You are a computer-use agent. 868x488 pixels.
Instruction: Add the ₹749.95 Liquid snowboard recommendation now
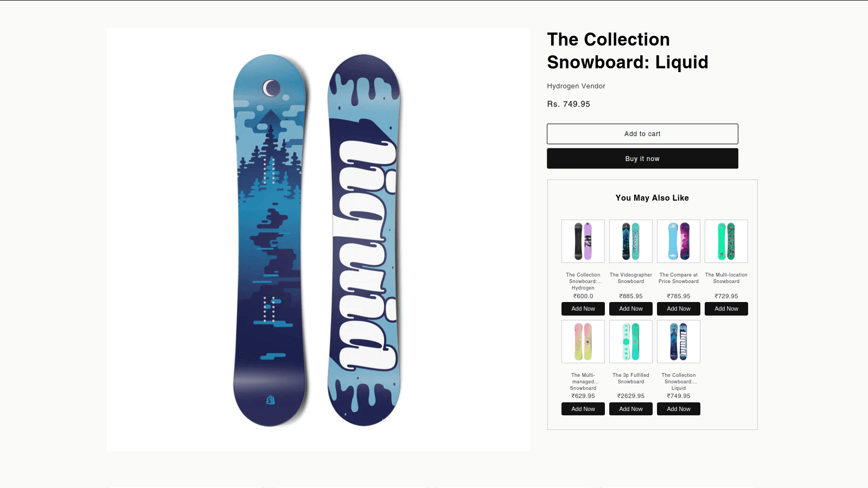tap(679, 409)
